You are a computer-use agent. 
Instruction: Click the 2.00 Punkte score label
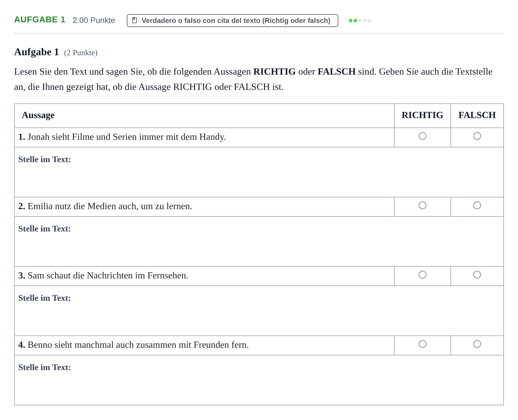coord(94,20)
